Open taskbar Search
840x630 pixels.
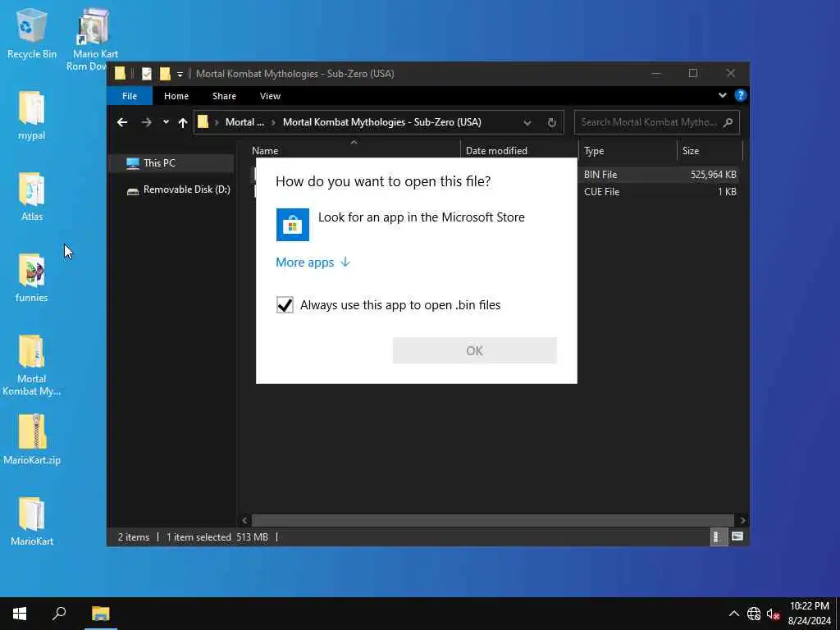[59, 614]
